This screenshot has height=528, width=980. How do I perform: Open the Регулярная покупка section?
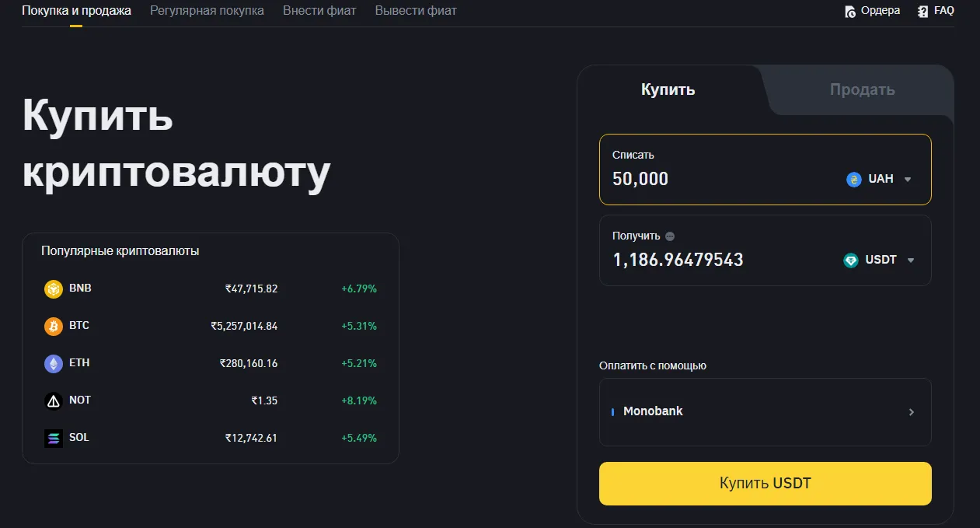[x=206, y=10]
